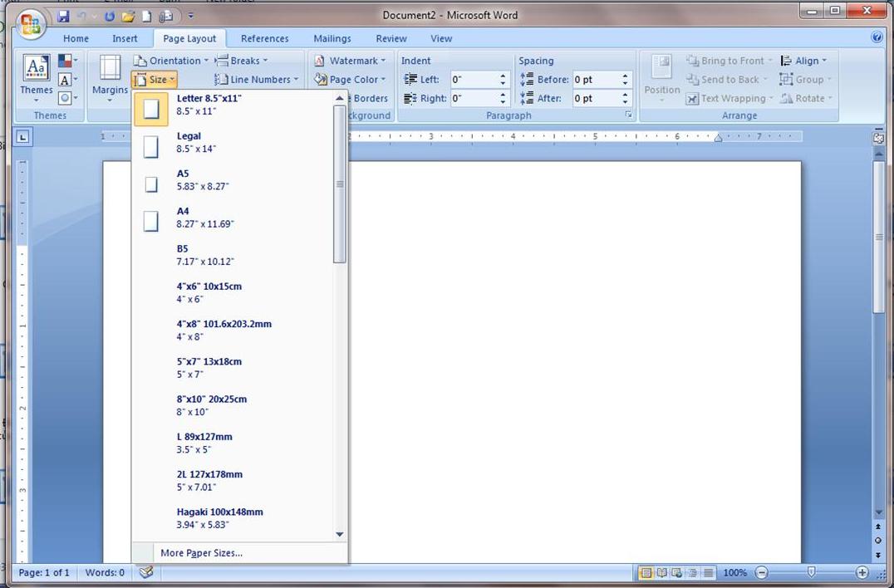Click the zoom slider handle
This screenshot has height=588, width=894.
(811, 572)
